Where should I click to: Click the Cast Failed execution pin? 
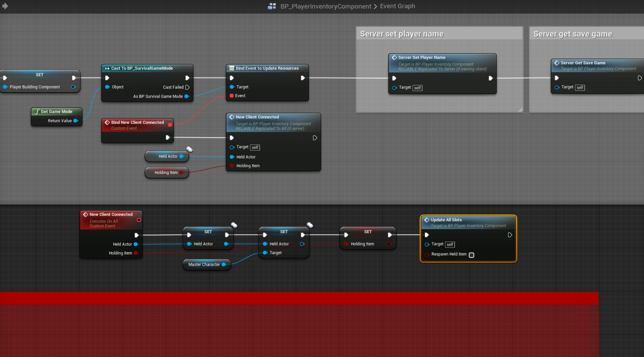[187, 87]
